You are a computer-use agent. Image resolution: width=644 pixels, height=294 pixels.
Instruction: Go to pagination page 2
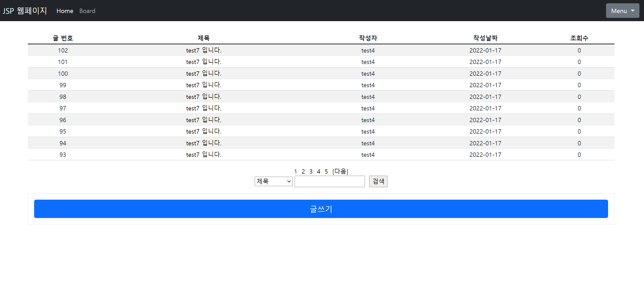303,172
